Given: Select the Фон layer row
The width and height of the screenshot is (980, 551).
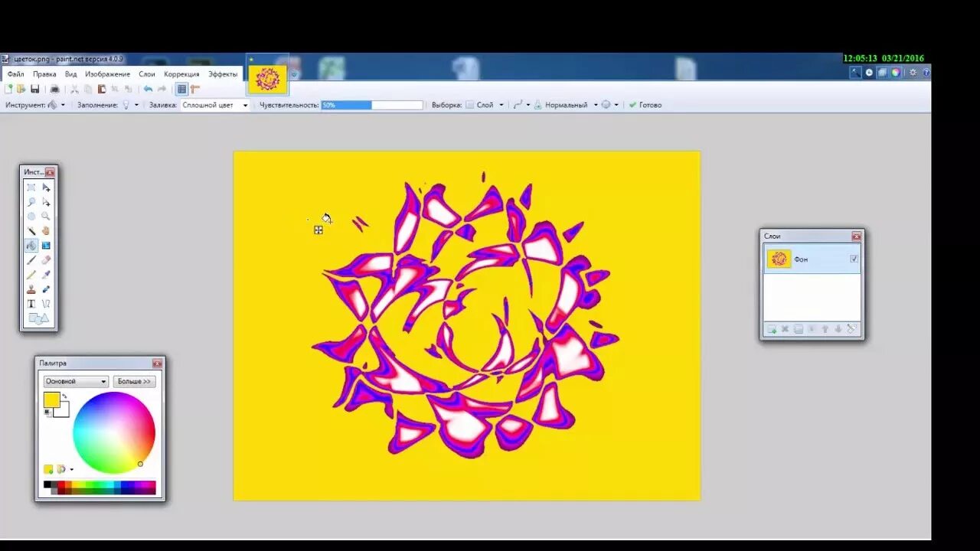Looking at the screenshot, I should pyautogui.click(x=812, y=259).
